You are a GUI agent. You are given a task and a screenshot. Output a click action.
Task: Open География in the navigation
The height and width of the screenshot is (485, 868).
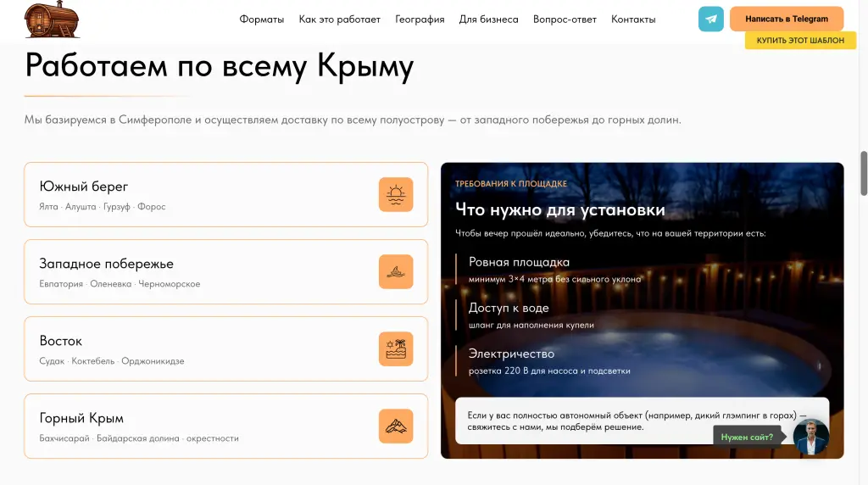click(x=420, y=20)
